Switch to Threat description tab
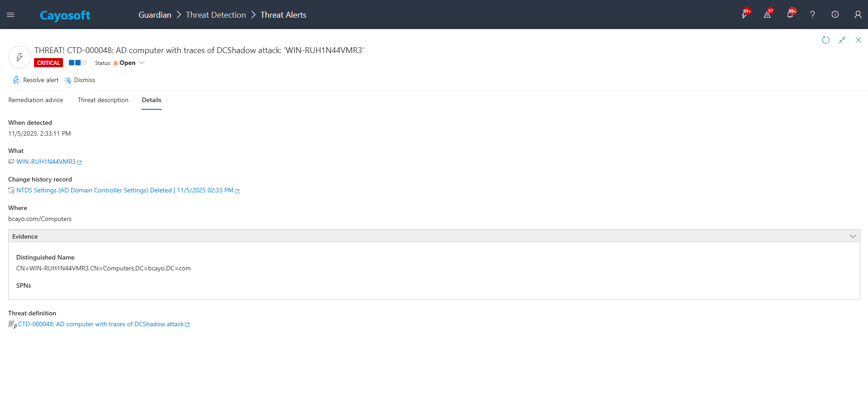 [103, 100]
